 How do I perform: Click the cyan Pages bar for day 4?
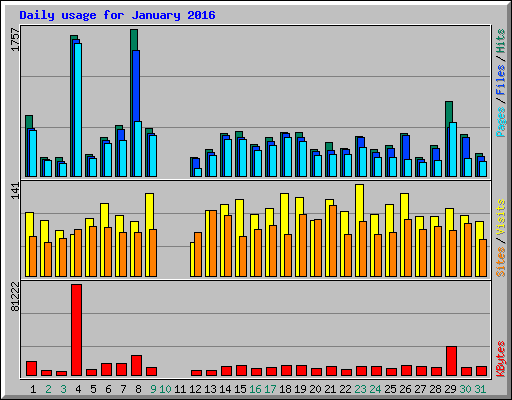click(x=78, y=110)
